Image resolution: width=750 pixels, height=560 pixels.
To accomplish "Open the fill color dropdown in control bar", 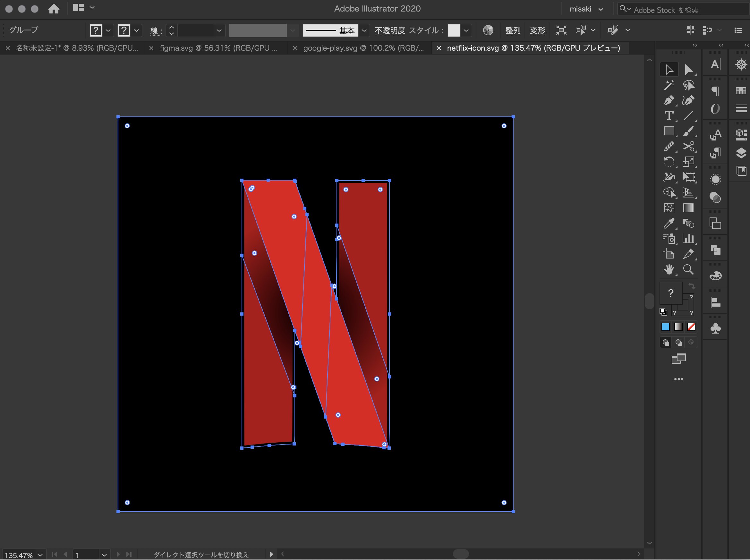I will tap(108, 30).
